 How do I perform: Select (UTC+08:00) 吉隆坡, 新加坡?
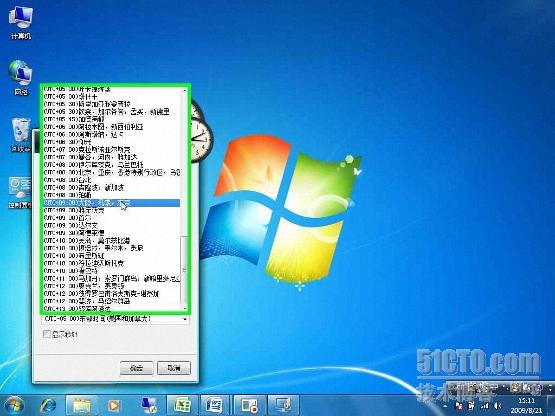(x=112, y=187)
